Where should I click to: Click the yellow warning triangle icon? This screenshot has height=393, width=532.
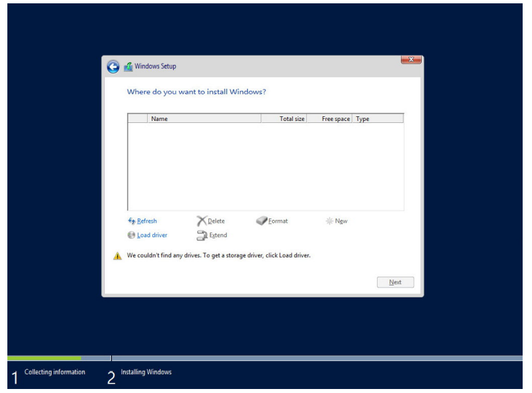click(x=118, y=256)
